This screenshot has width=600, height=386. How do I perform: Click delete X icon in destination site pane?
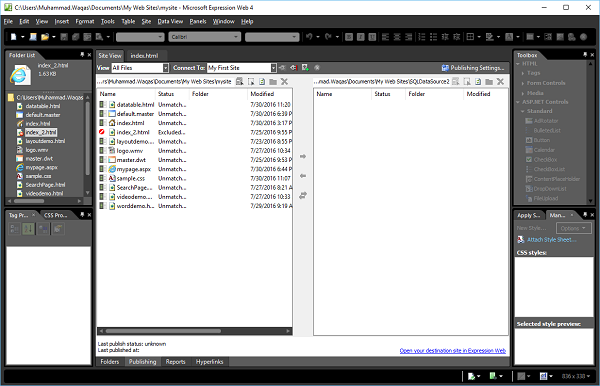500,81
